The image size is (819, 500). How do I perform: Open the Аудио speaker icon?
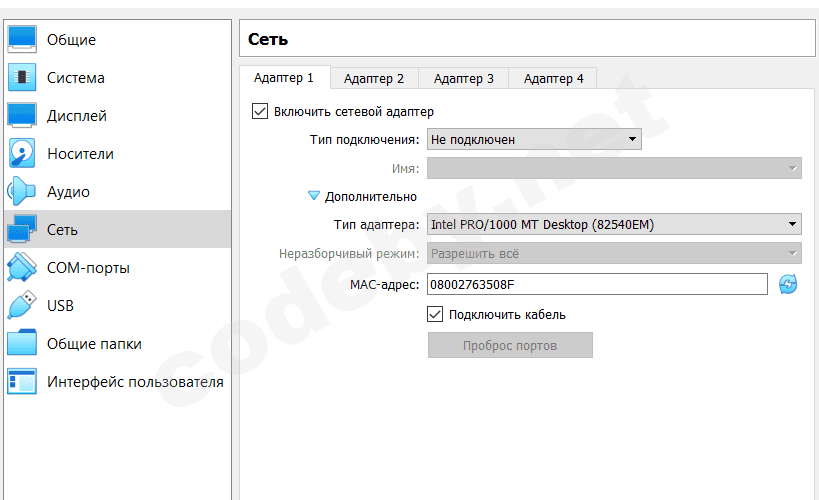[x=22, y=191]
